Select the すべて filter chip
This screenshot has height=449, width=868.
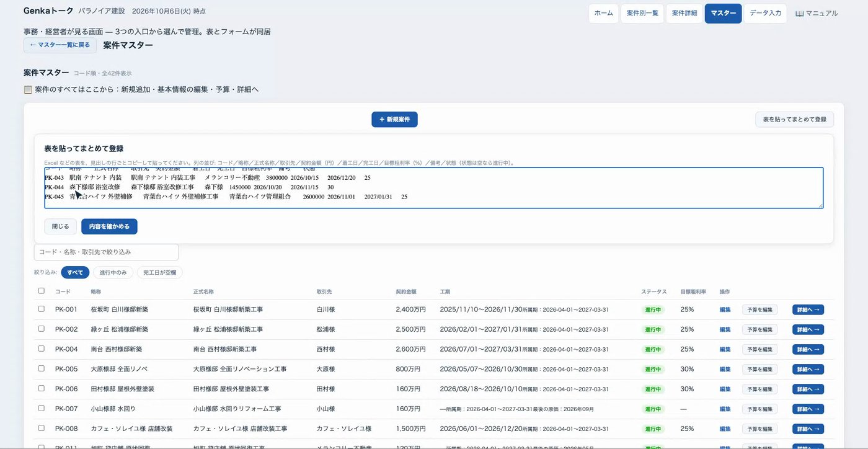pos(75,272)
